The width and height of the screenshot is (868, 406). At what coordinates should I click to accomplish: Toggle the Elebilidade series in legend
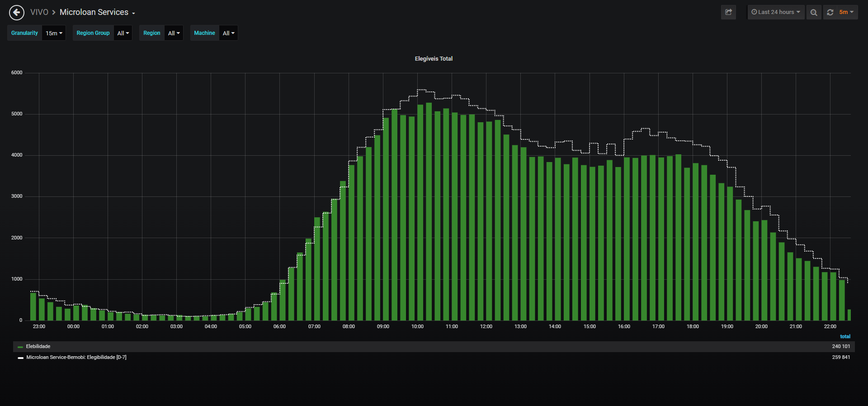coord(38,346)
